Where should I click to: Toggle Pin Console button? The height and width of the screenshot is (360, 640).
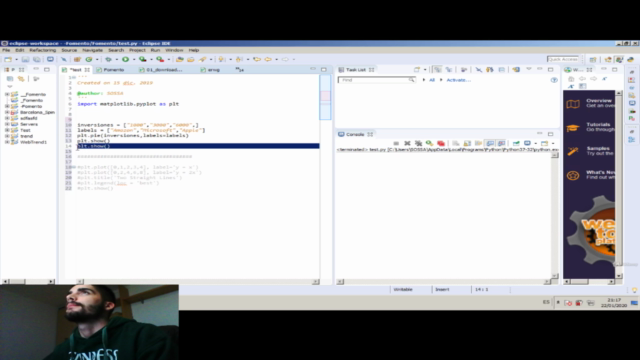(516, 143)
